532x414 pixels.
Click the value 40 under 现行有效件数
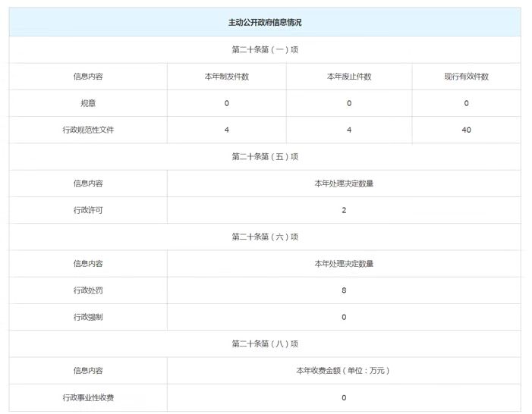(466, 130)
